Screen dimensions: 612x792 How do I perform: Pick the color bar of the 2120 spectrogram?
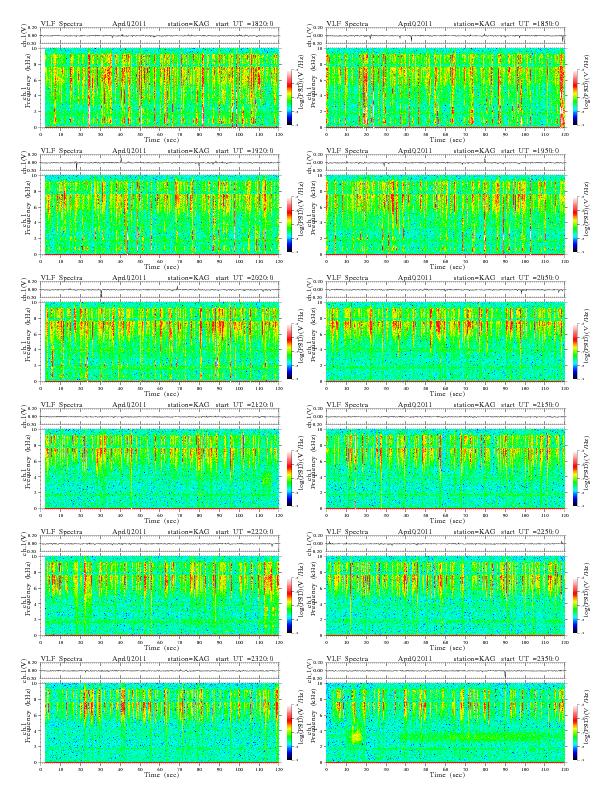[289, 478]
